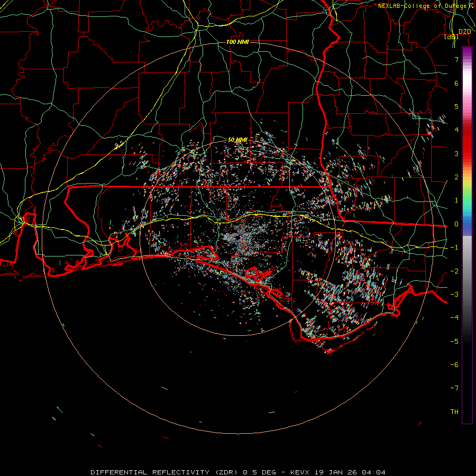Click the "-6" value on the scale
Image resolution: width=476 pixels, height=476 pixels.
coord(454,365)
